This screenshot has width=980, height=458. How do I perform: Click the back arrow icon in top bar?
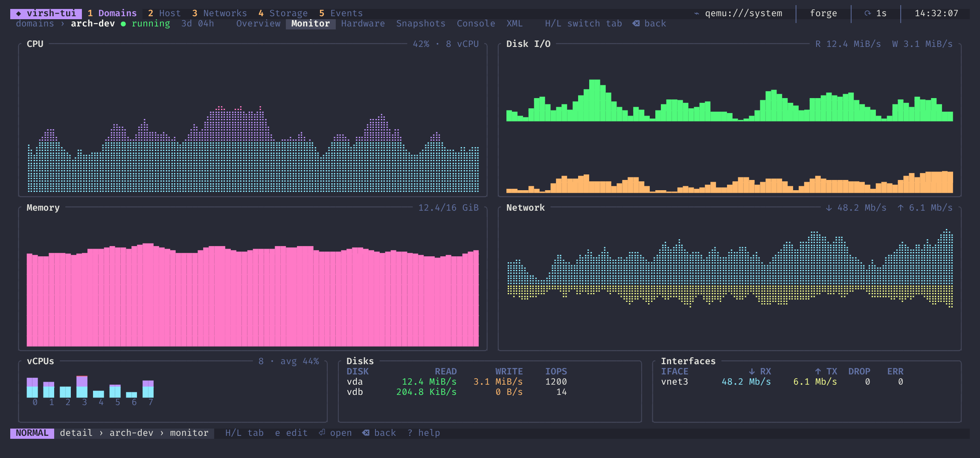(x=636, y=23)
